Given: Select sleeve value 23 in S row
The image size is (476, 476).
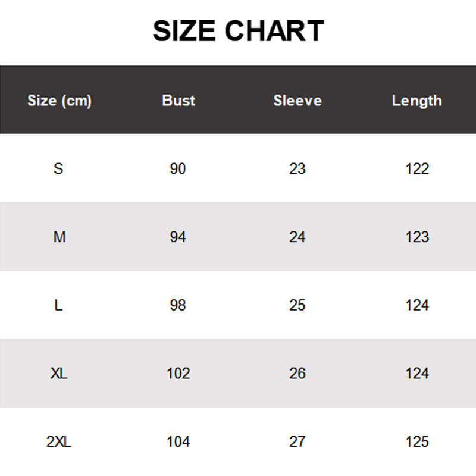Looking at the screenshot, I should [x=297, y=169].
